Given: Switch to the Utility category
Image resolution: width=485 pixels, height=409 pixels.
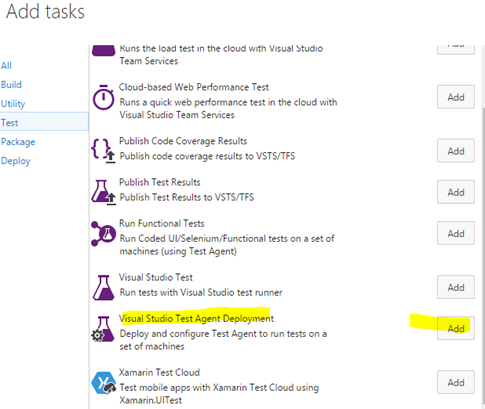Looking at the screenshot, I should pos(13,104).
